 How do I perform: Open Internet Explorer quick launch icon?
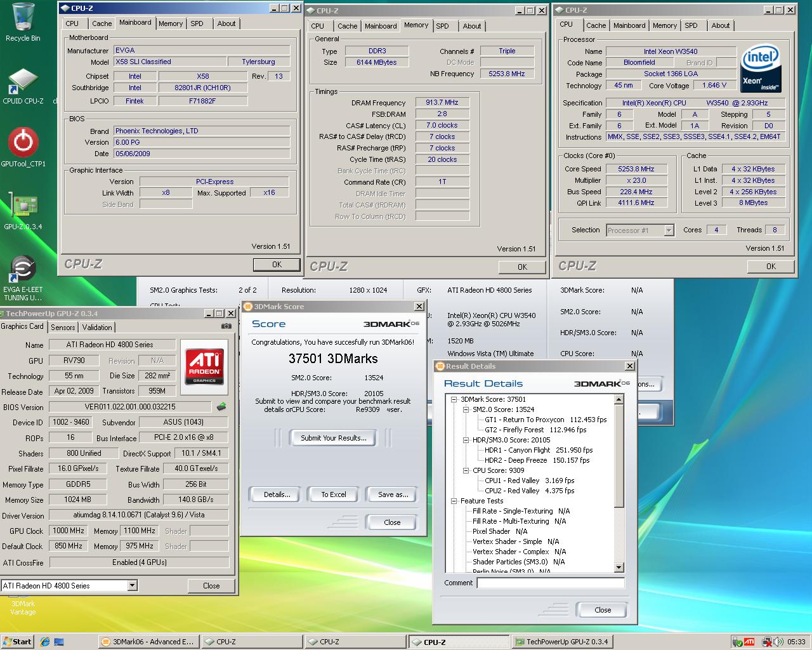coord(45,642)
